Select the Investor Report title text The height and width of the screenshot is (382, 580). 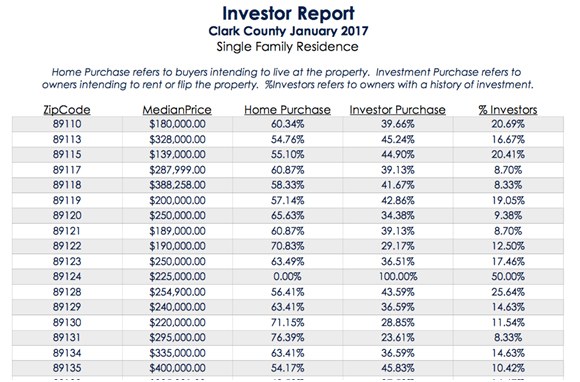(x=289, y=13)
